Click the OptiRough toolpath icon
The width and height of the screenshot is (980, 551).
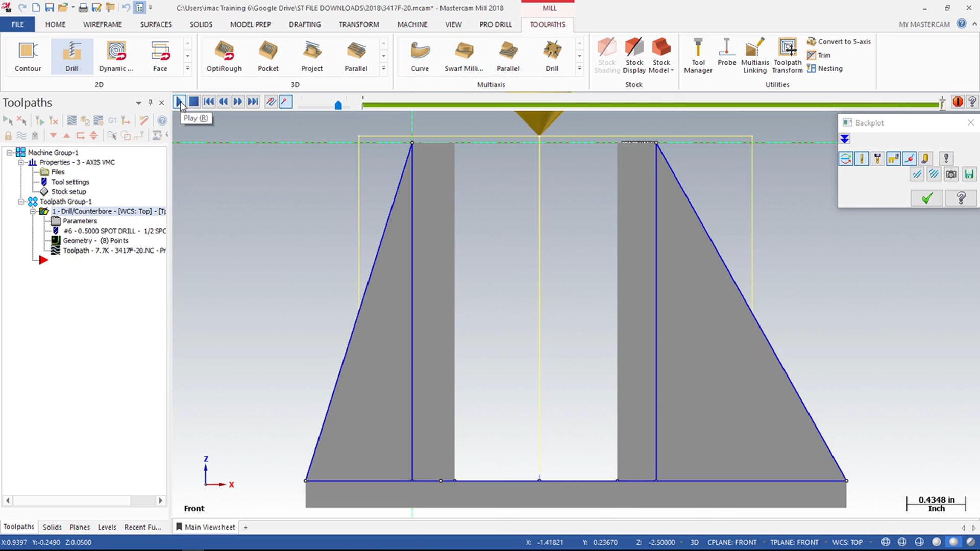pos(224,55)
